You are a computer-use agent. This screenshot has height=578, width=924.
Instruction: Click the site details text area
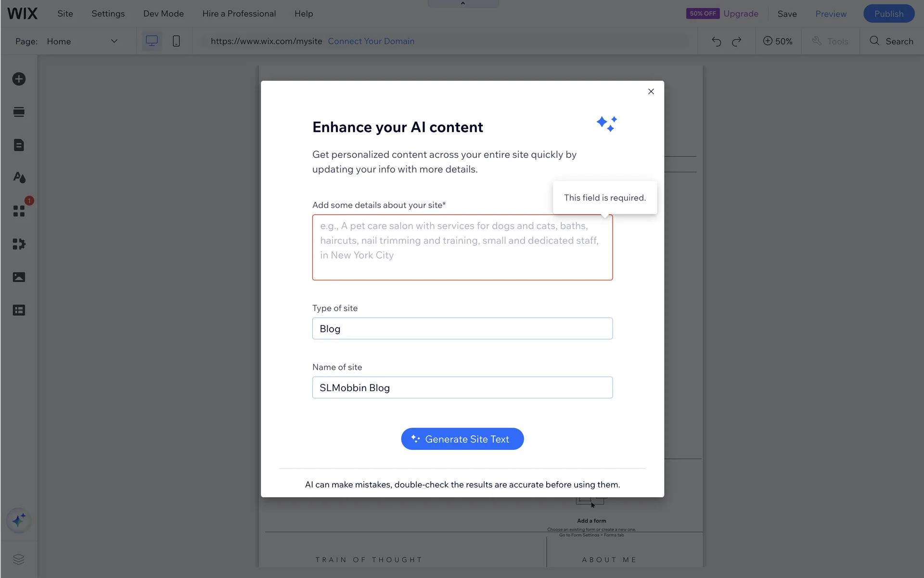coord(462,248)
